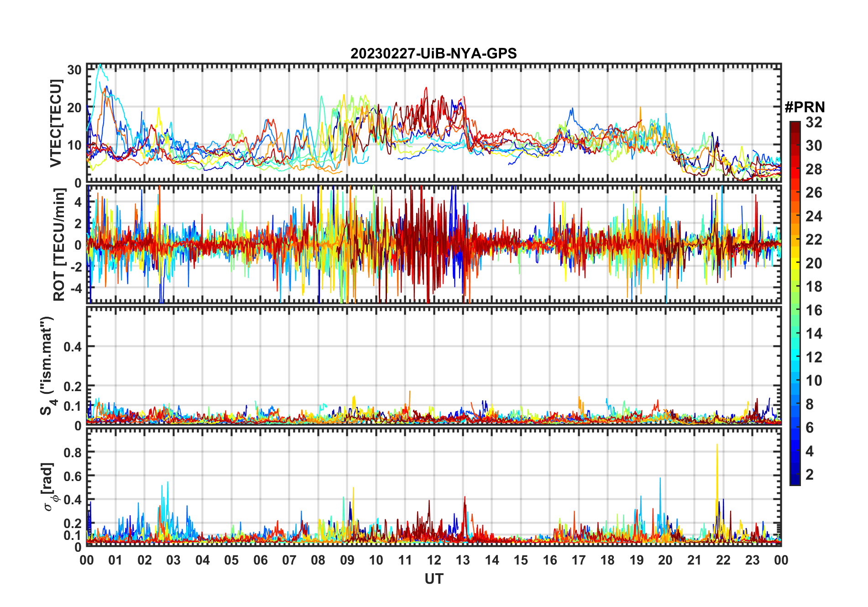Click x-axis tick label 09
The width and height of the screenshot is (868, 607).
pos(347,560)
